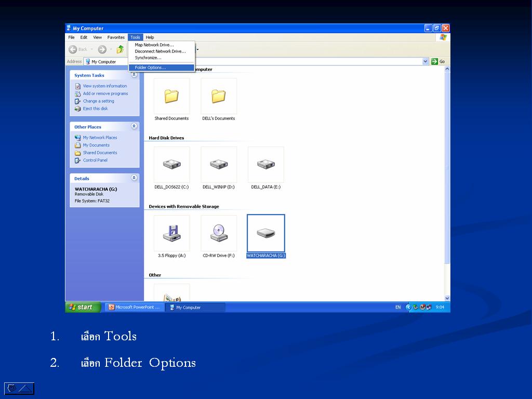Select the WATCHARACHA (G:) removable disk

[x=265, y=233]
